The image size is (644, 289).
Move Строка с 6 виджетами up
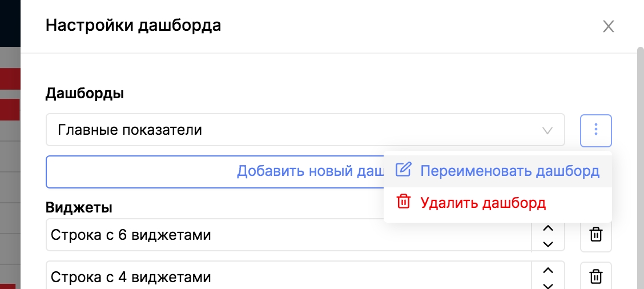(548, 228)
